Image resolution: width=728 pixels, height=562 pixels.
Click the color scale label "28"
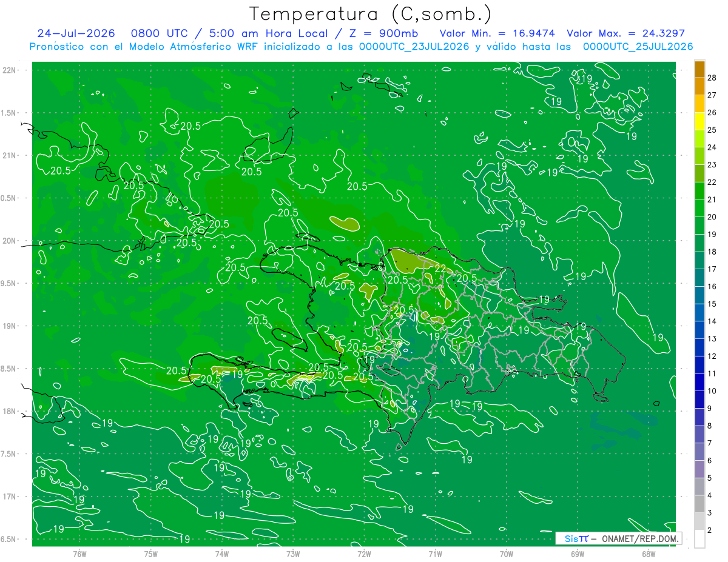[712, 78]
